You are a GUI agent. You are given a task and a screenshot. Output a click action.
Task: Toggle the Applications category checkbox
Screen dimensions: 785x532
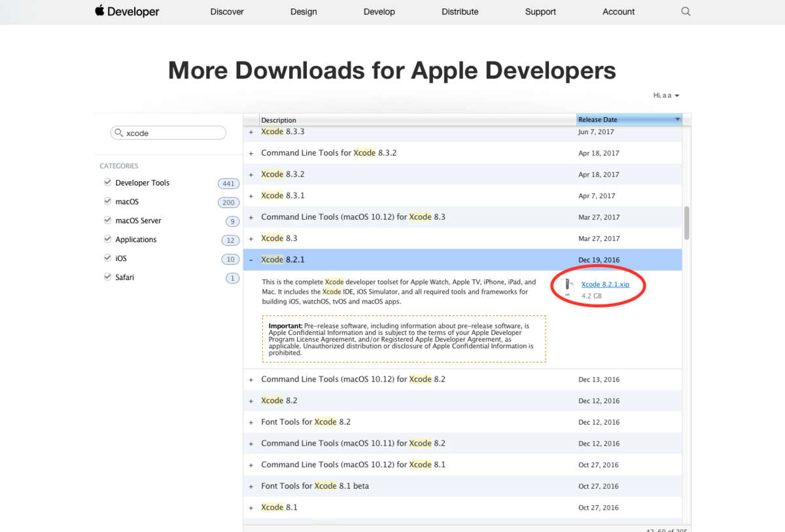click(x=107, y=239)
